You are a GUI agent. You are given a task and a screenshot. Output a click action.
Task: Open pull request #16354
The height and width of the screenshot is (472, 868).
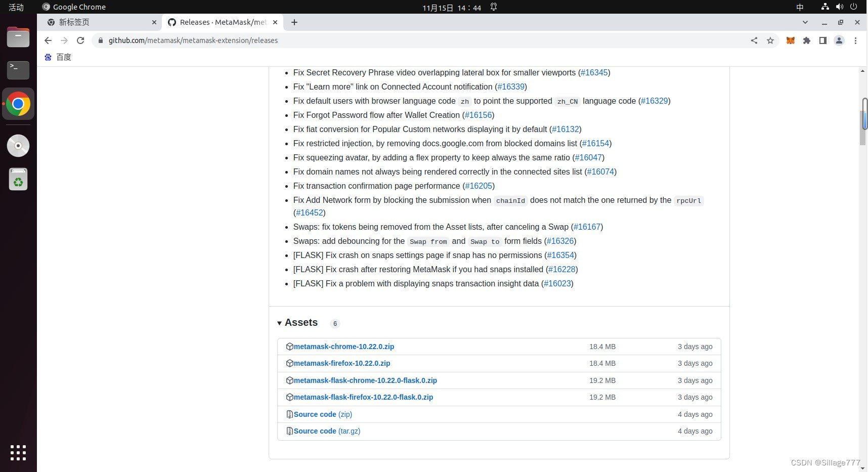pos(560,255)
